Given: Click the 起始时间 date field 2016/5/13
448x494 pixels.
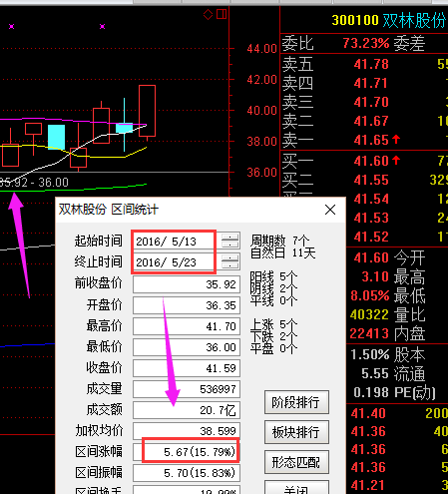Looking at the screenshot, I should 174,242.
